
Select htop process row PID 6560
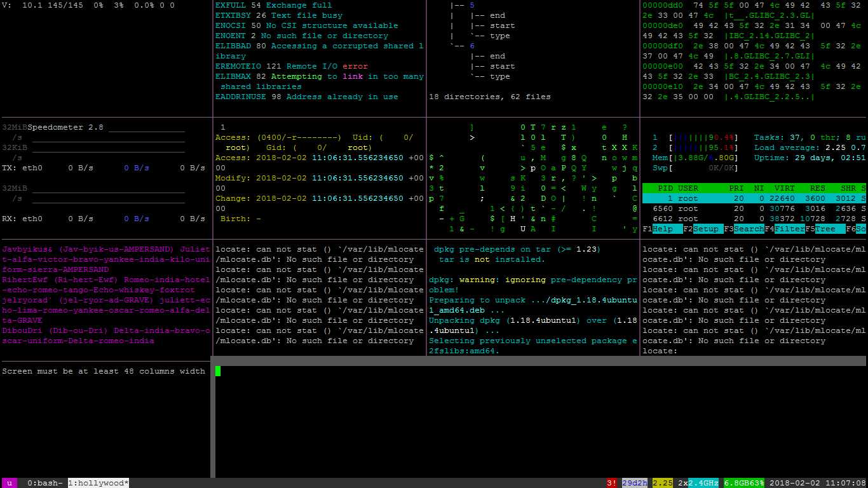[x=754, y=208]
